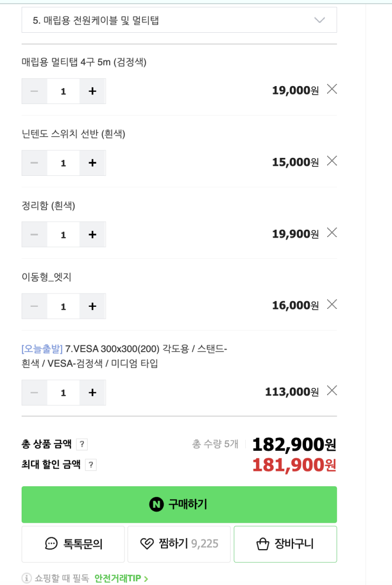Click the quantity field for 정리함 (흰색)
The width and height of the screenshot is (392, 585).
click(x=63, y=235)
